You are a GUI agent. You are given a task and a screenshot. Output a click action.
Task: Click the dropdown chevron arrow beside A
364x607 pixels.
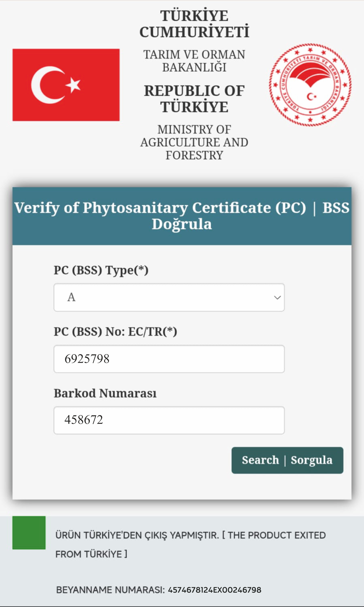click(x=277, y=298)
